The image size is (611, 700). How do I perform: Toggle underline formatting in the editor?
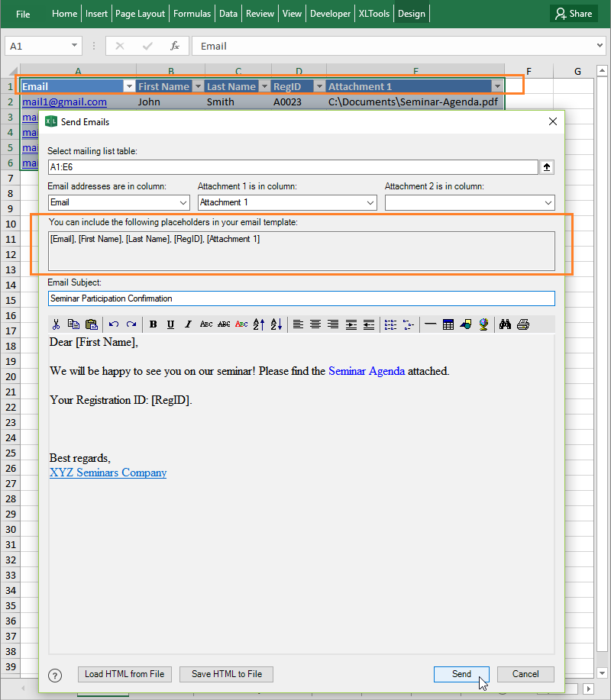click(170, 324)
